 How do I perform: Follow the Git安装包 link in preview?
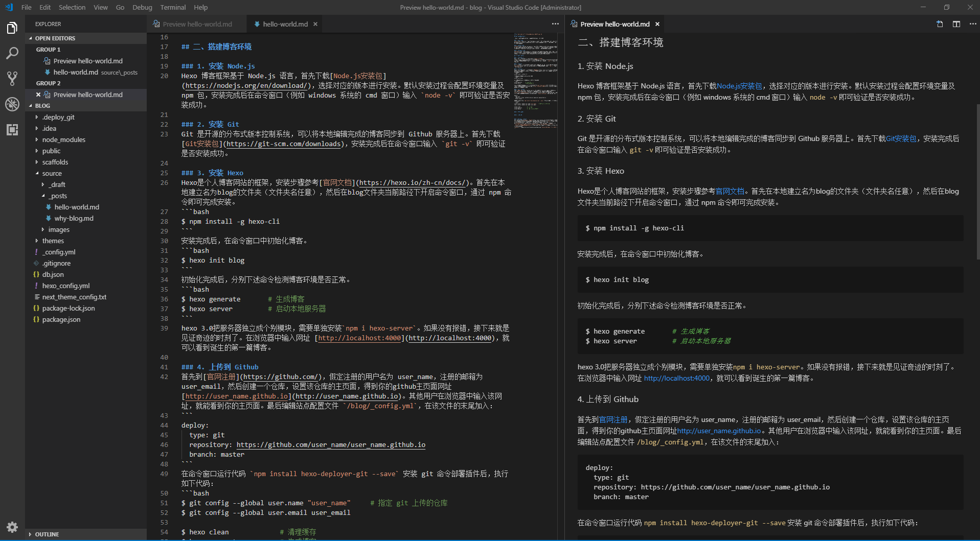pos(901,138)
